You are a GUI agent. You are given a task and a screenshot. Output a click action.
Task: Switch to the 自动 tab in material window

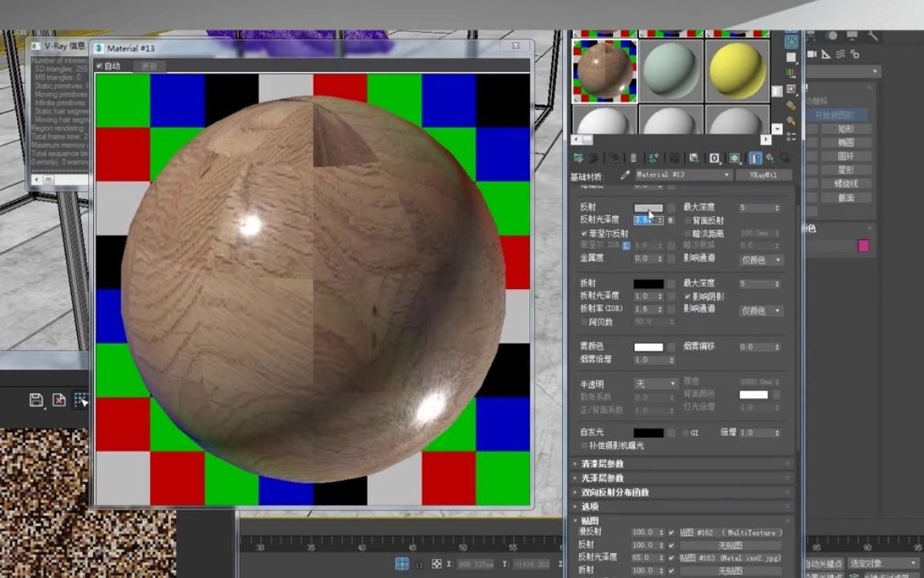112,66
